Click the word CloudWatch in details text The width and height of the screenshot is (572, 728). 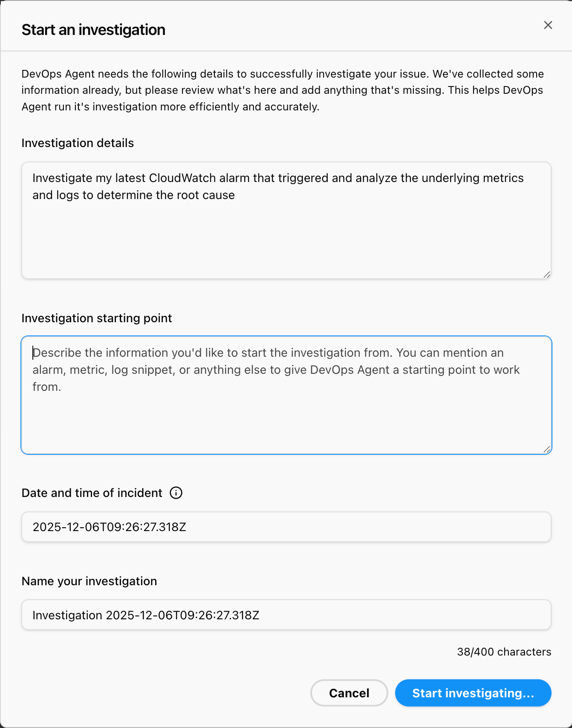(182, 178)
